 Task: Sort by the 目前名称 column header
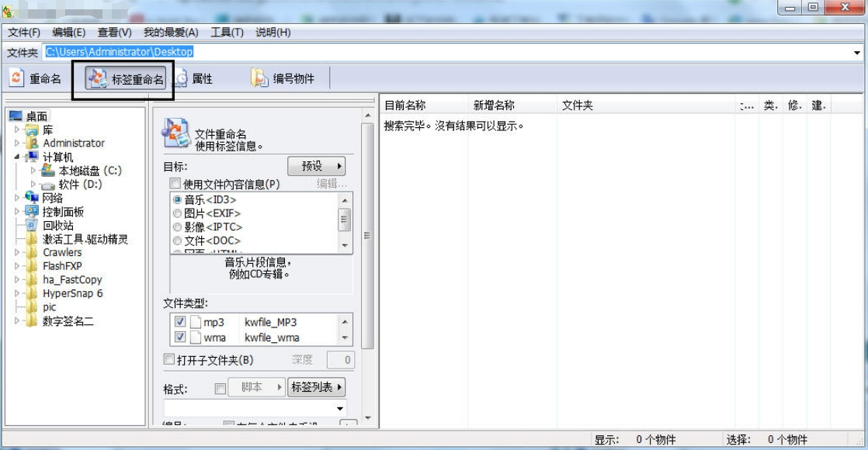tap(424, 106)
